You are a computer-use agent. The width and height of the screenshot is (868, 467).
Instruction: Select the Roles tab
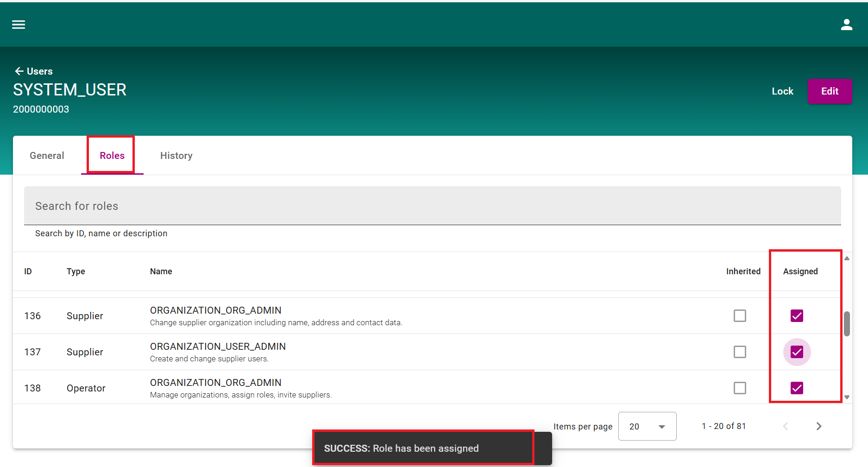click(112, 156)
